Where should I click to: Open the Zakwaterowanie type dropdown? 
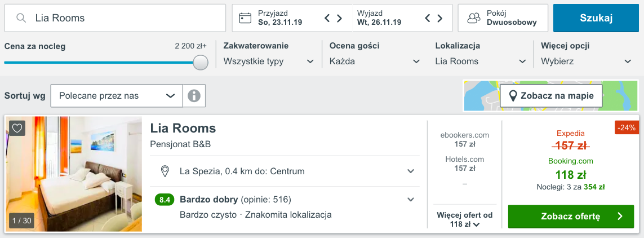tap(269, 61)
